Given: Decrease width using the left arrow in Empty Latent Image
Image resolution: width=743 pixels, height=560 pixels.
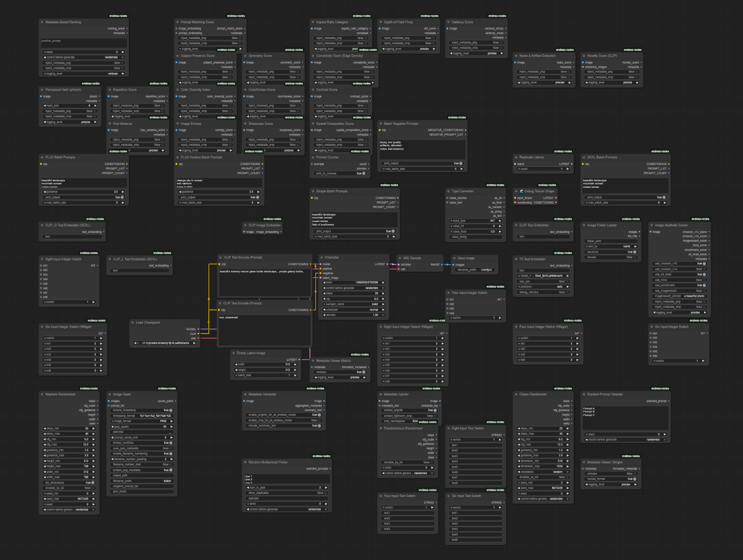Looking at the screenshot, I should (236, 364).
